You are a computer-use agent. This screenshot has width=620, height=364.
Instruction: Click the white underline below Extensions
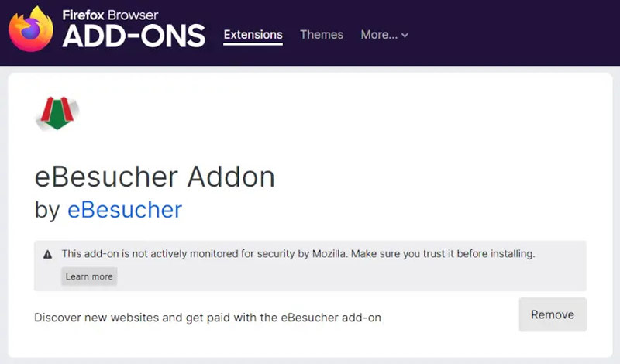tap(253, 44)
